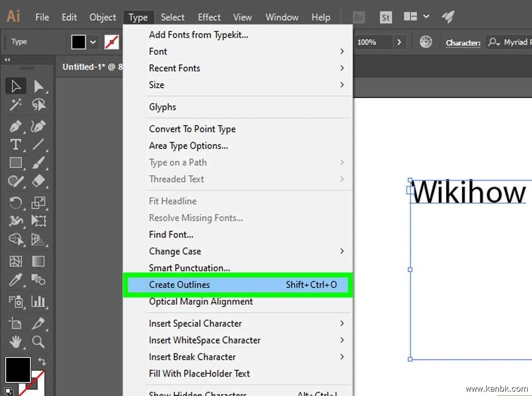532x396 pixels.
Task: Click the font name search field
Action: 510,43
